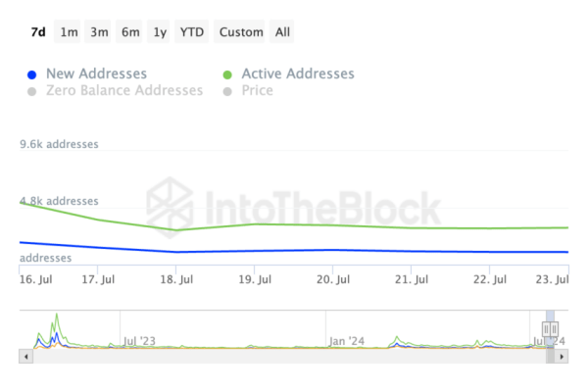Show All historical data
588x392 pixels.
(282, 32)
